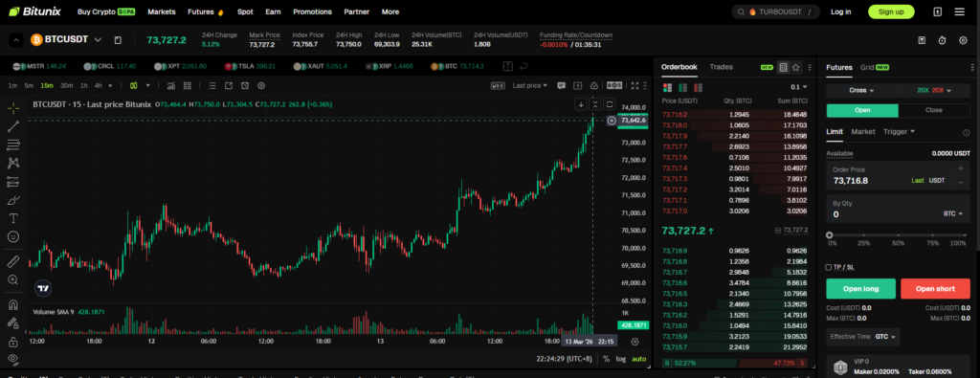980x378 pixels.
Task: Select the Text annotation tool
Action: 13,219
